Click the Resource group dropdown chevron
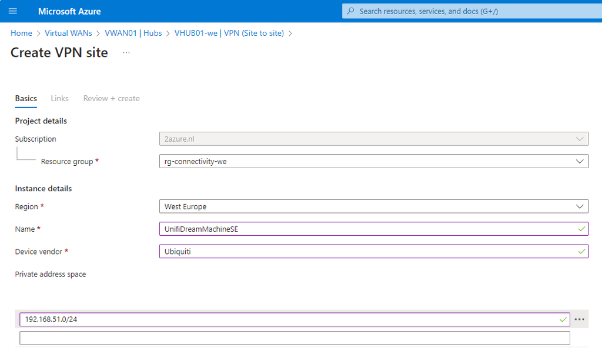This screenshot has width=602, height=364. [x=580, y=161]
